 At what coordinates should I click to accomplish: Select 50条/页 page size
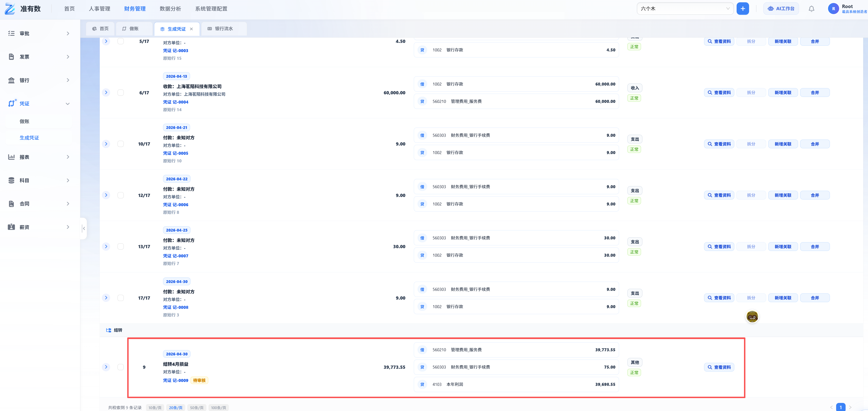pos(197,408)
